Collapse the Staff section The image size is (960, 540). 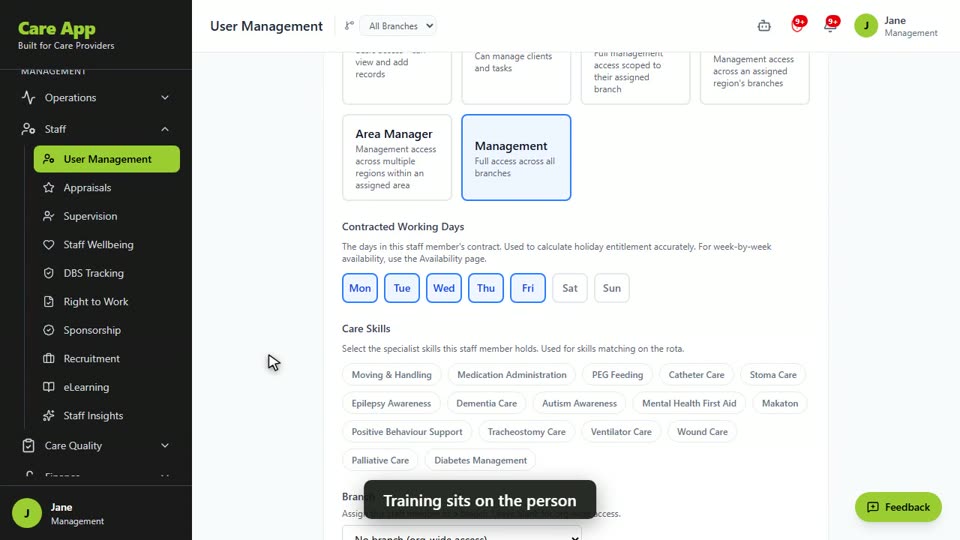[96, 129]
